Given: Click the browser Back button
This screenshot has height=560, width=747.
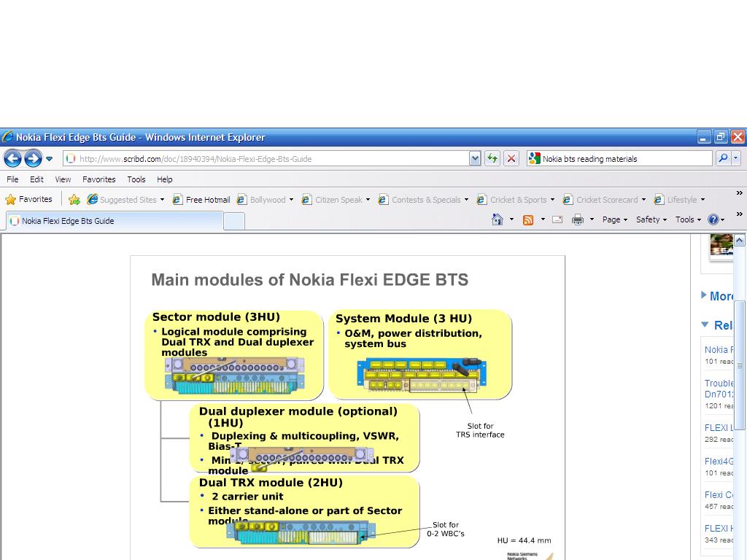Looking at the screenshot, I should pos(12,158).
